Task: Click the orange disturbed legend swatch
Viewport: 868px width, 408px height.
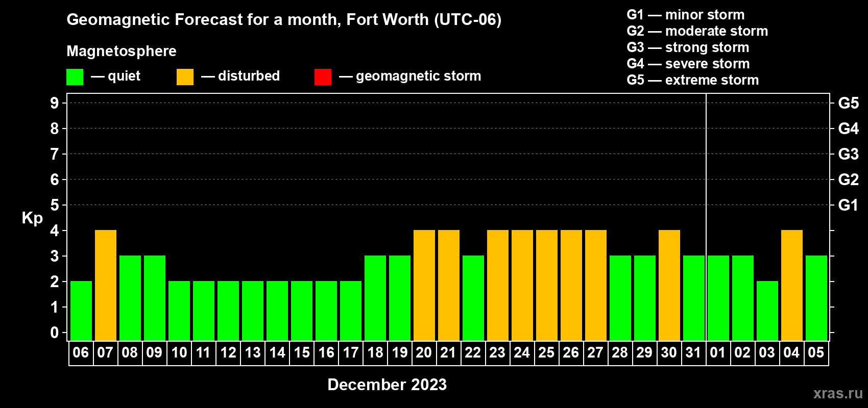Action: click(x=185, y=77)
